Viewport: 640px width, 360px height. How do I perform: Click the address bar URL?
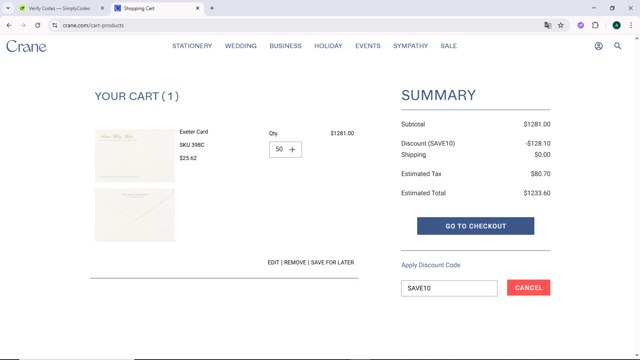[x=93, y=25]
